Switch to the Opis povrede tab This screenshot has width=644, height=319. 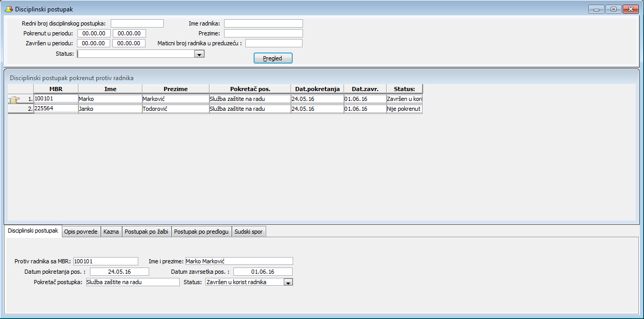81,232
